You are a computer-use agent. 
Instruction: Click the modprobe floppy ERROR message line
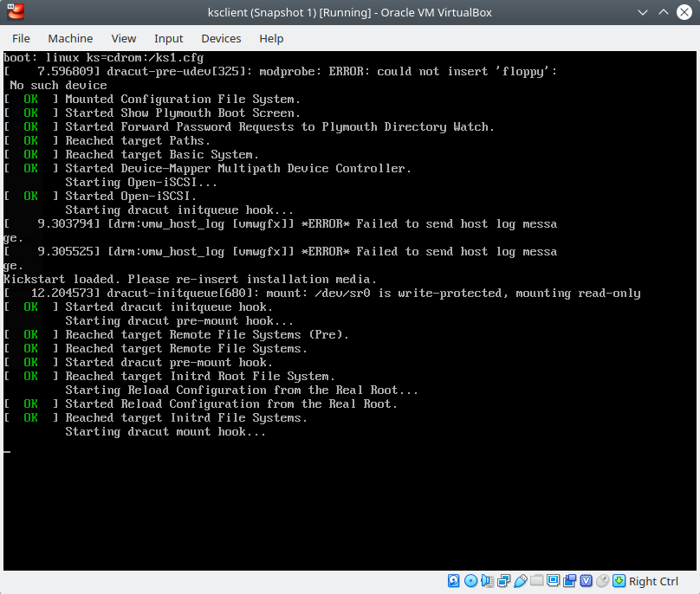281,72
